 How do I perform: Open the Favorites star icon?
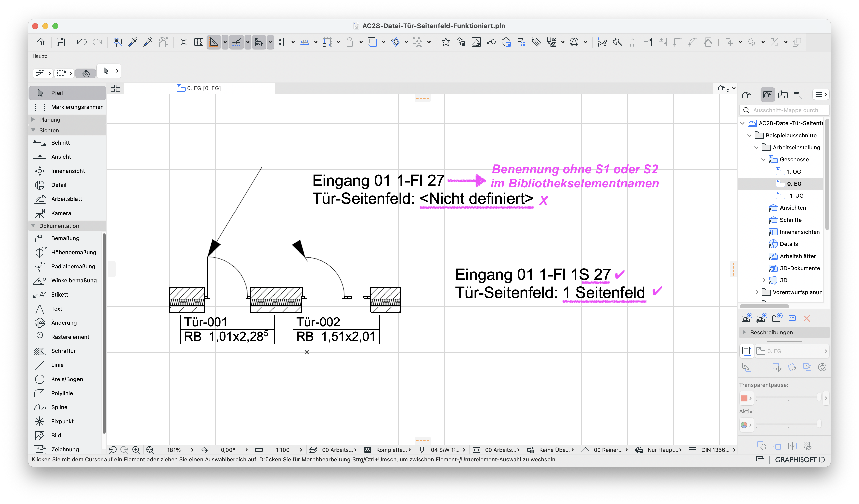[446, 42]
